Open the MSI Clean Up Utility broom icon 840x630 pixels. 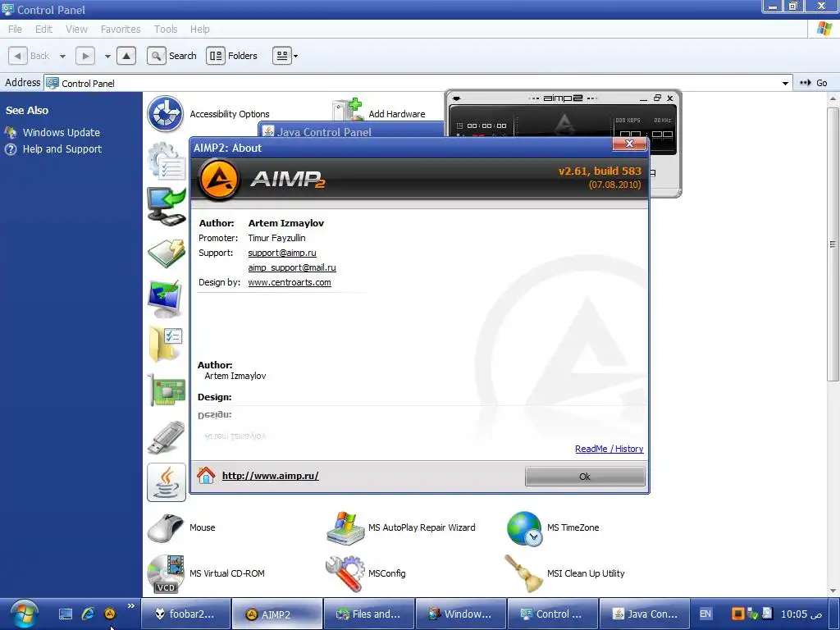[523, 573]
